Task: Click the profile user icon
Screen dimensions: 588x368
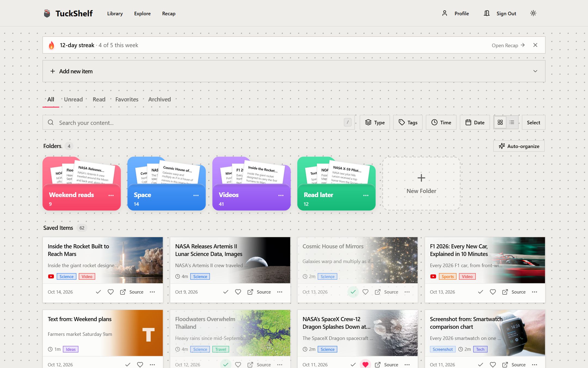Action: tap(445, 13)
